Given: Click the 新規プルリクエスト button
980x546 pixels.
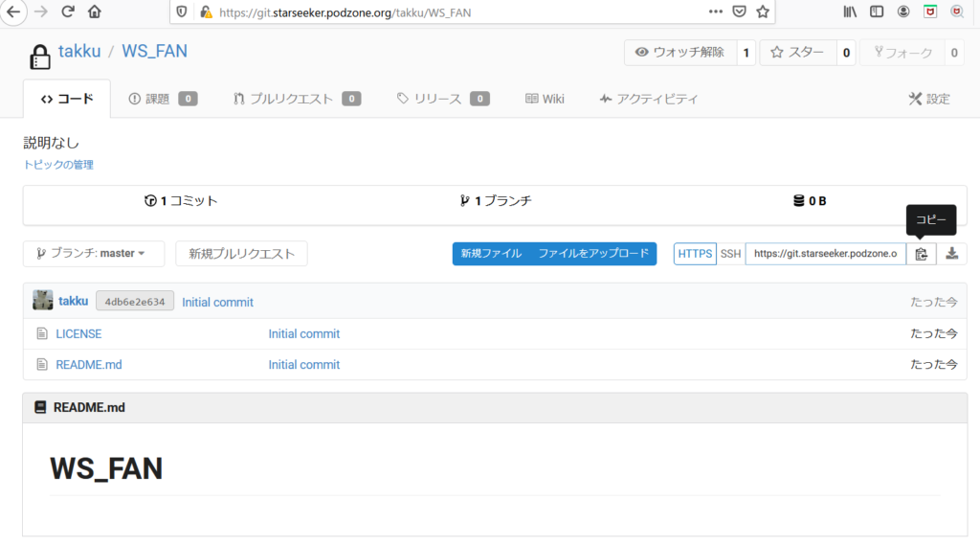Looking at the screenshot, I should click(x=241, y=254).
